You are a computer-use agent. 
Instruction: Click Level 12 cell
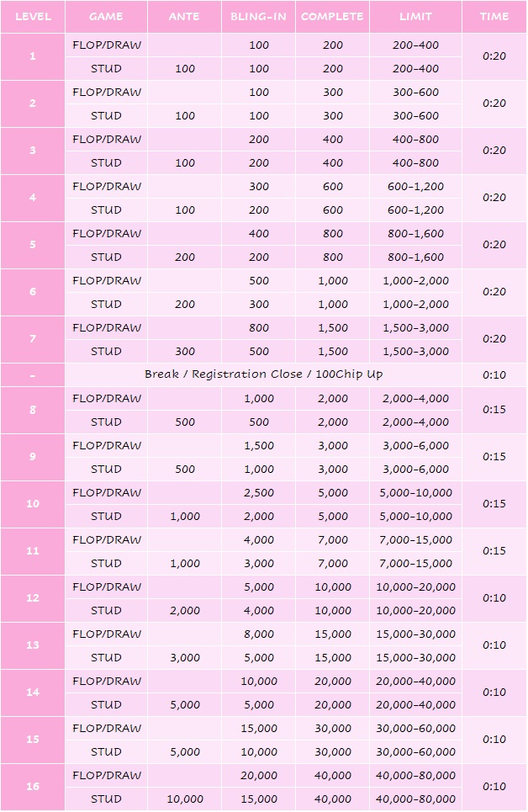click(33, 598)
